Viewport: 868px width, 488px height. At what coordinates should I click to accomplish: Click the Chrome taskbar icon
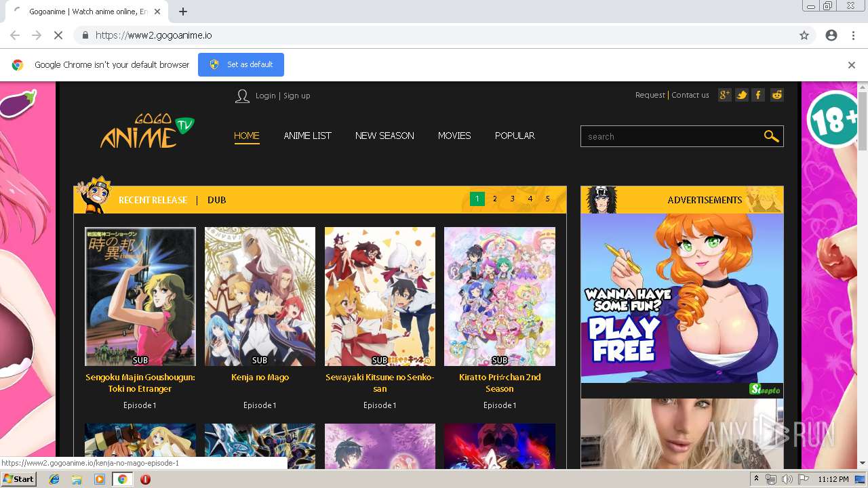point(122,479)
